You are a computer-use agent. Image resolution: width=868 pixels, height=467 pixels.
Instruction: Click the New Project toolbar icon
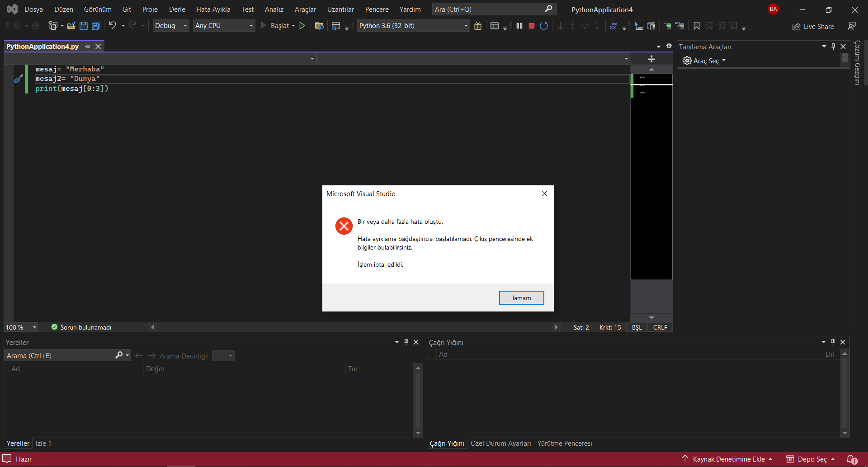pyautogui.click(x=53, y=26)
